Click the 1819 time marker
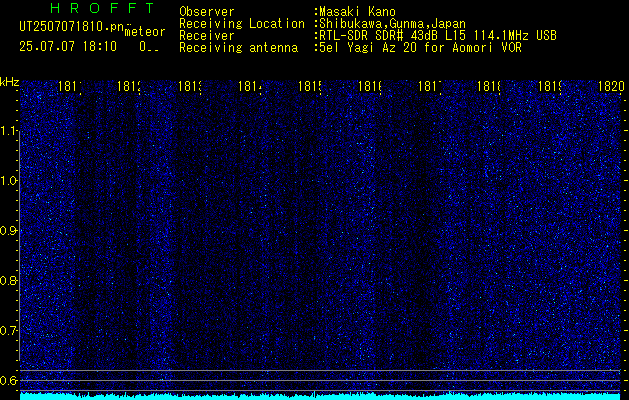The width and height of the screenshot is (629, 400). pos(549,86)
